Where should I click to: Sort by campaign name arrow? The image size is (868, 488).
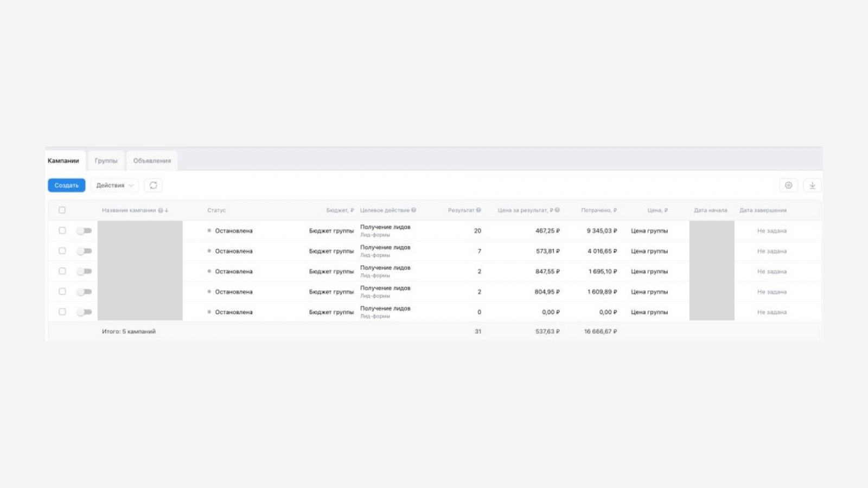[x=167, y=210]
